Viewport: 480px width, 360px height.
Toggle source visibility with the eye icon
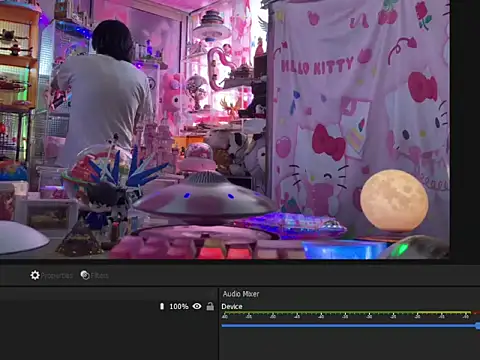[197, 306]
